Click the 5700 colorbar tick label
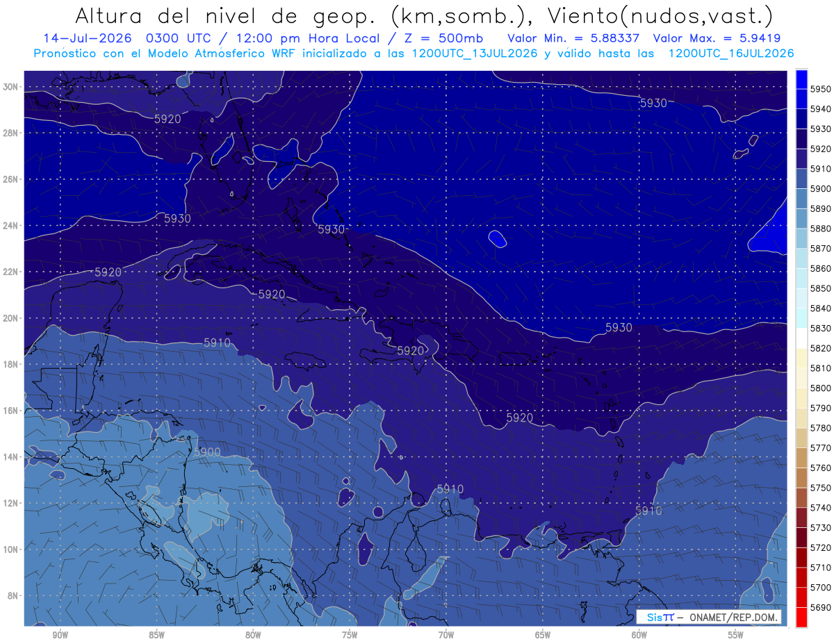Screen dimensions: 834x644 [x=821, y=587]
